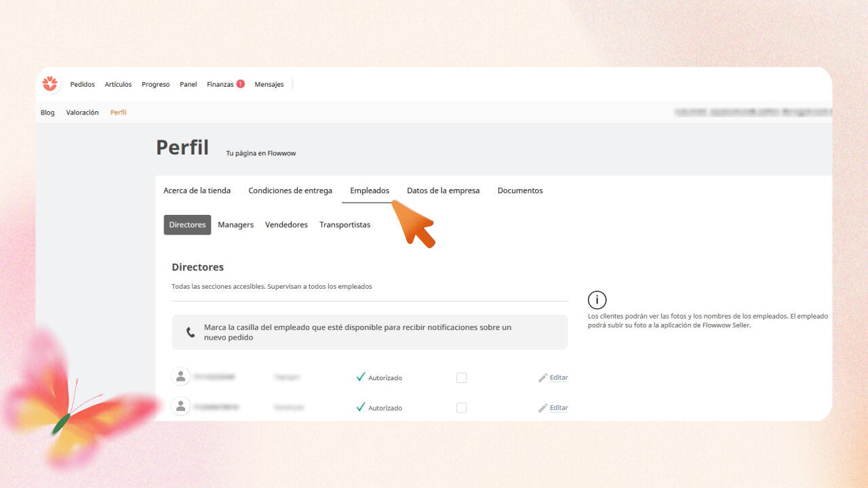Click the second director's avatar icon
The image size is (868, 488).
(181, 407)
